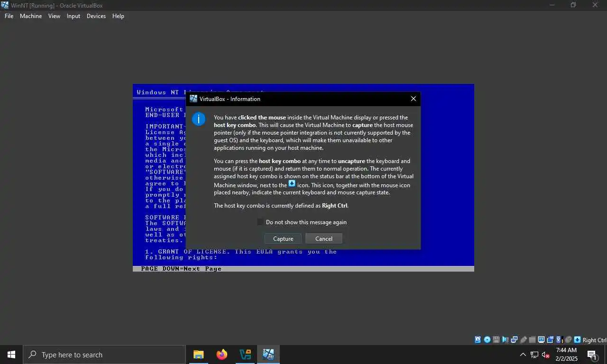
Task: Click the floppy disk status icon
Action: coord(496,340)
